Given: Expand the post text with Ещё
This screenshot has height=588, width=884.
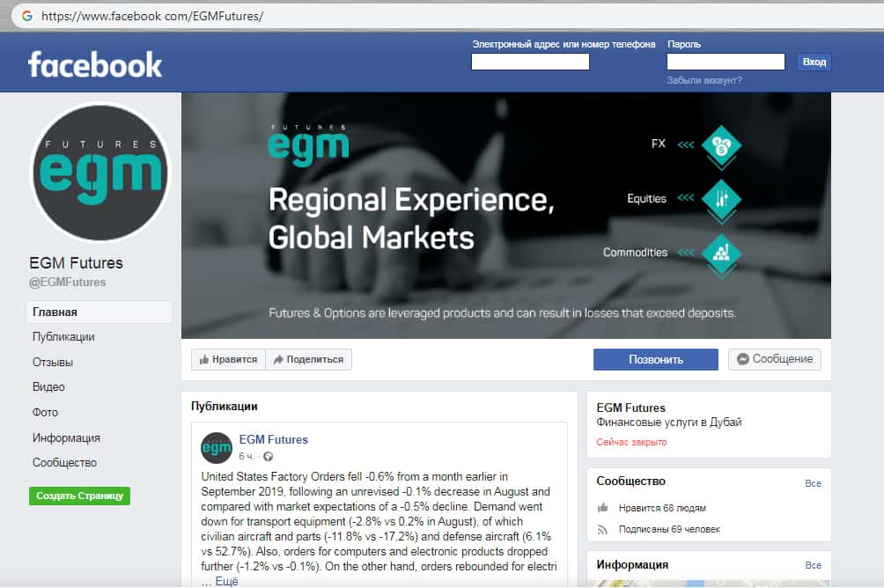Looking at the screenshot, I should point(226,581).
